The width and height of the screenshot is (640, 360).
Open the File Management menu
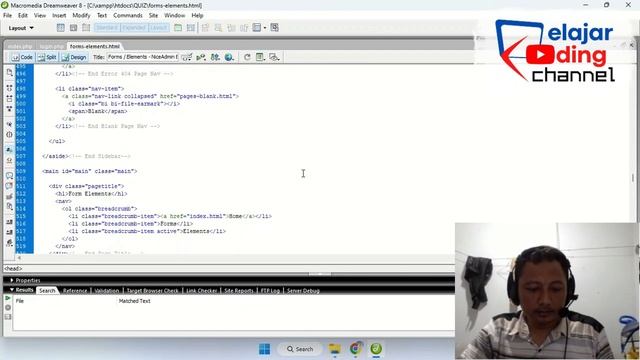pos(215,57)
